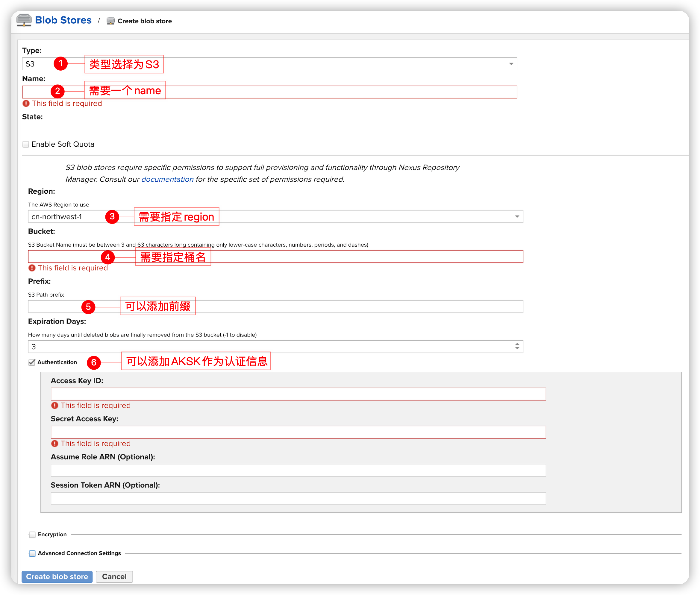
Task: Open the documentation link about S3 permissions
Action: [168, 179]
